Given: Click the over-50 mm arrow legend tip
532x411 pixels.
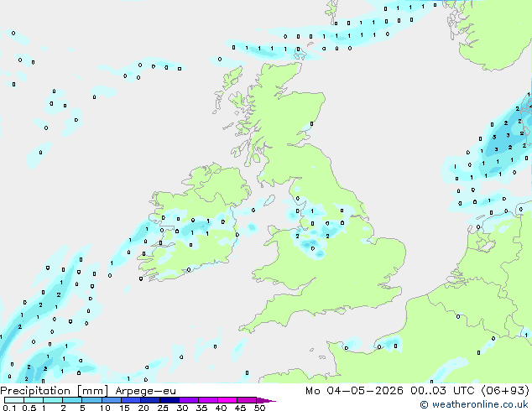Looking at the screenshot, I should tap(266, 400).
